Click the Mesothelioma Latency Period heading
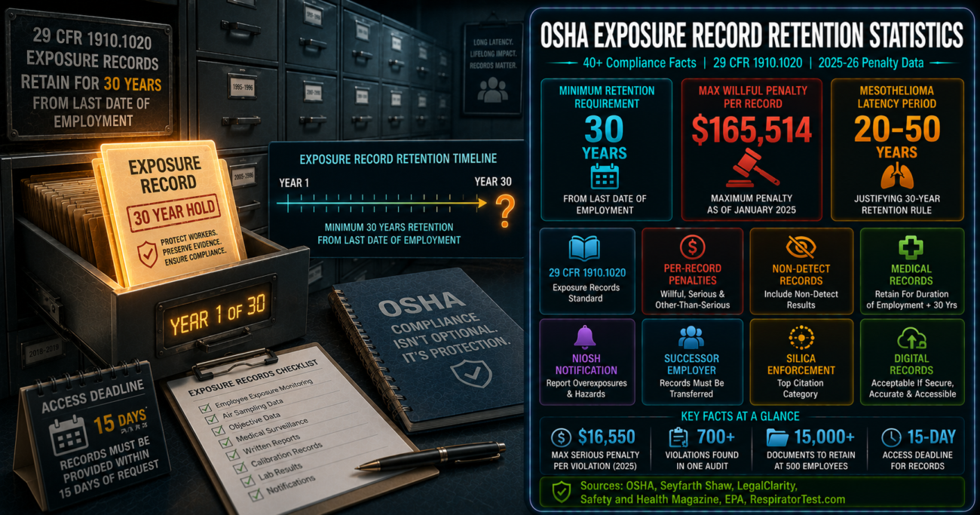Viewport: 980px width, 515px height. [897, 97]
